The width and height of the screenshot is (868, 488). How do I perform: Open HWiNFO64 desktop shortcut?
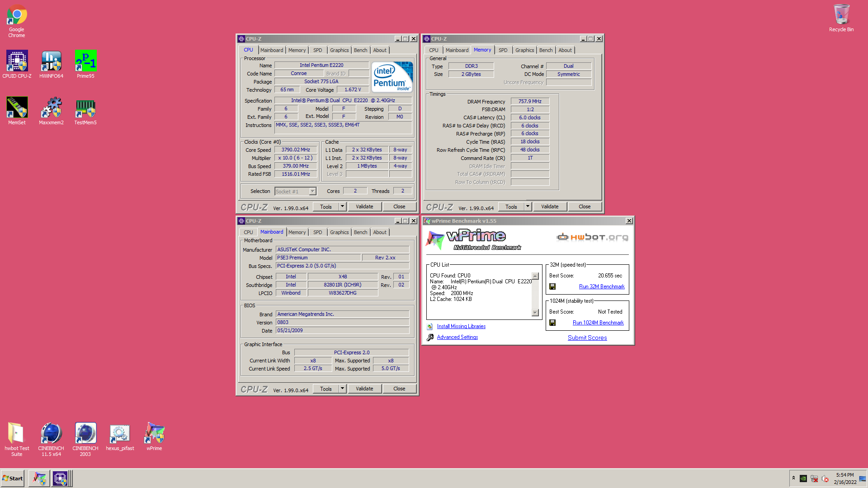[51, 64]
